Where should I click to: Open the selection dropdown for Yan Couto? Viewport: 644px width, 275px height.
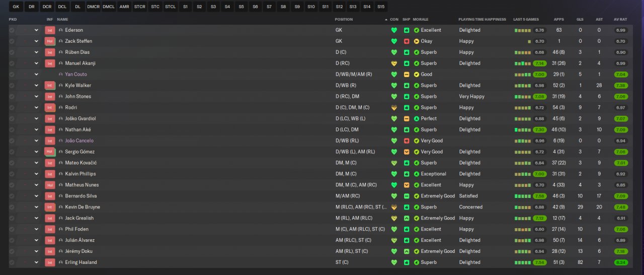pyautogui.click(x=36, y=75)
